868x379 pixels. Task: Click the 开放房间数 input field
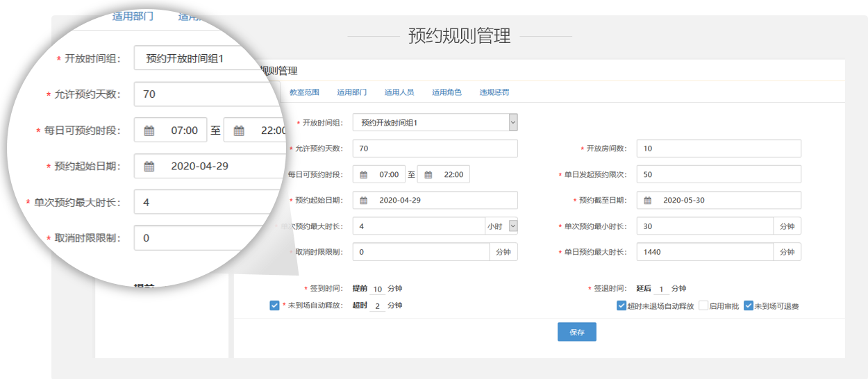719,149
